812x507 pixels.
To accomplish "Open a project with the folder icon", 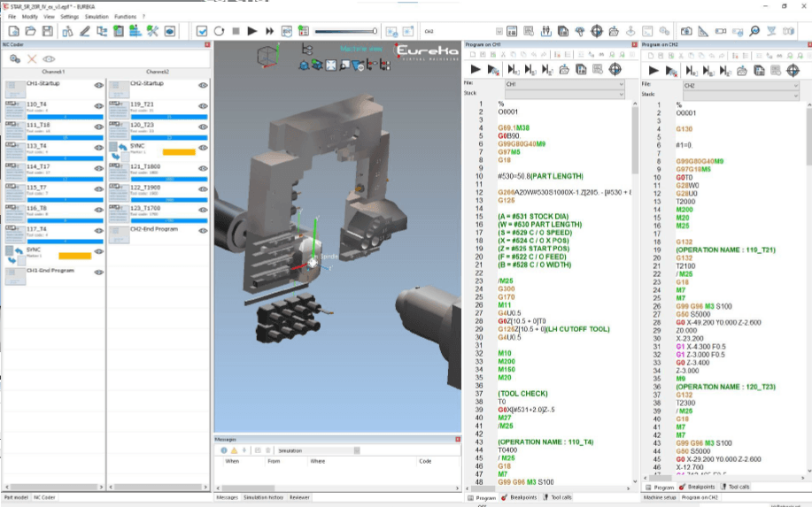I will [31, 31].
